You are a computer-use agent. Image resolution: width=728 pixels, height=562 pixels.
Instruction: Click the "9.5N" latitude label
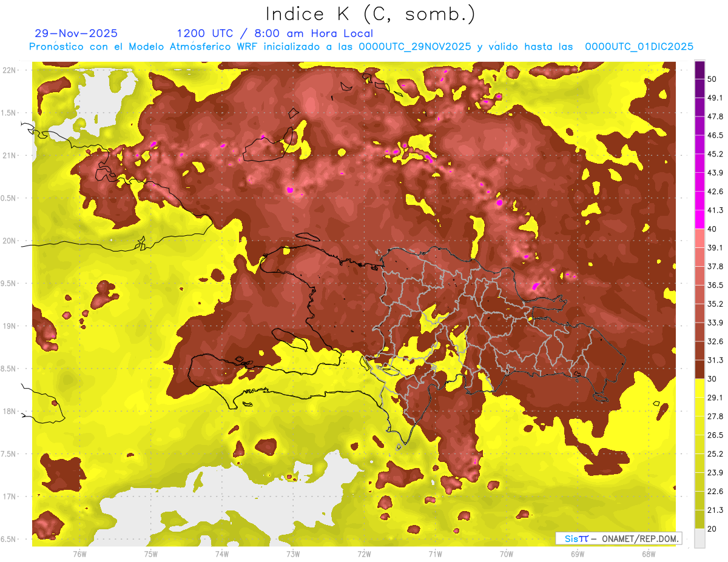click(9, 283)
